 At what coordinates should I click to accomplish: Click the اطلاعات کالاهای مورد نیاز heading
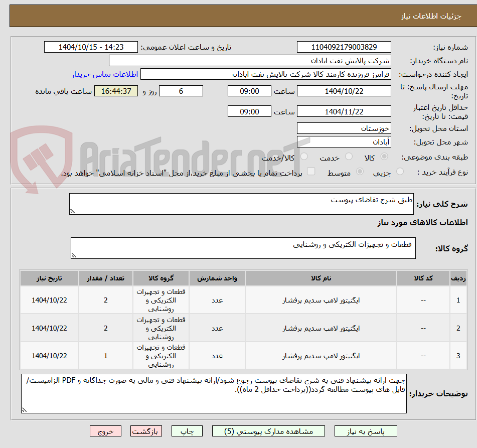pos(422,223)
